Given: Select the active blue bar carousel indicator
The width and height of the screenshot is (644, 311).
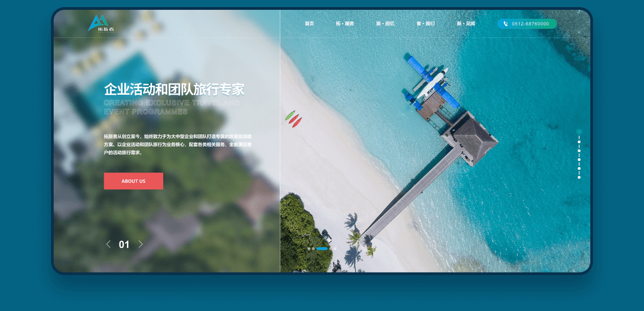Looking at the screenshot, I should tap(322, 248).
